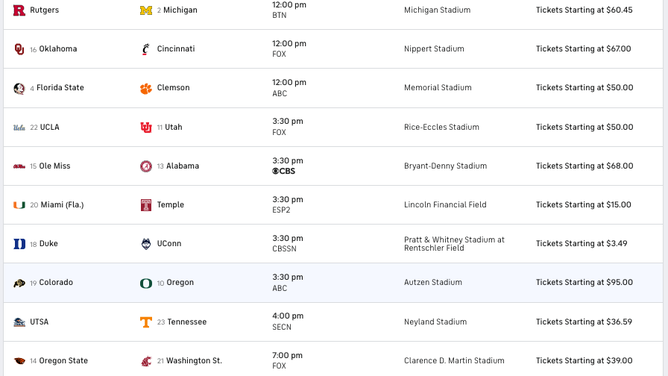Select the Utah Utes logo

(x=146, y=127)
